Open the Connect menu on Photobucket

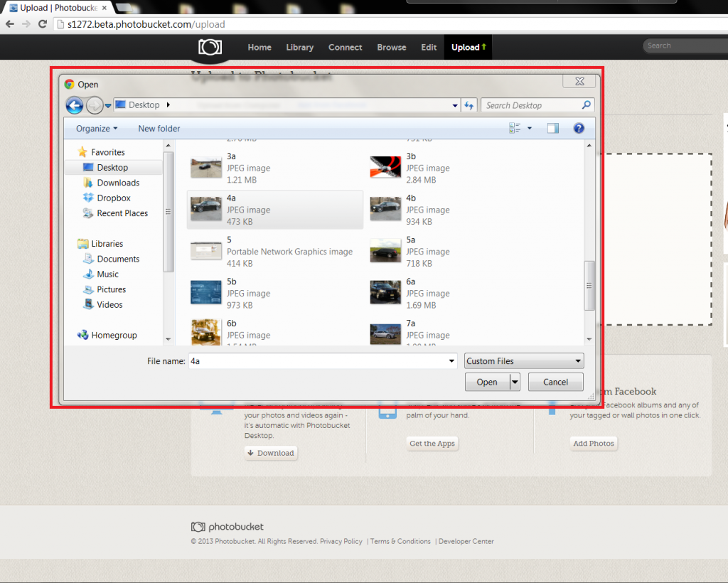(x=345, y=48)
